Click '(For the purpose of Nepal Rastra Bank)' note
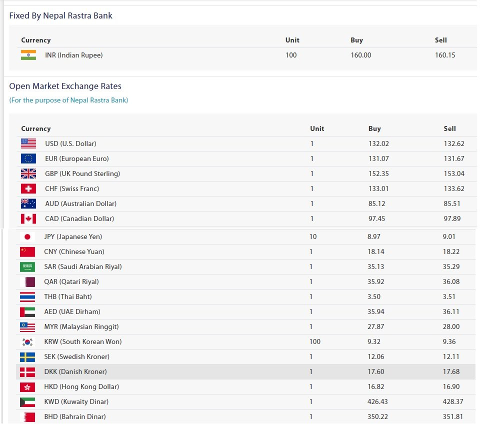The width and height of the screenshot is (504, 429). pos(68,100)
